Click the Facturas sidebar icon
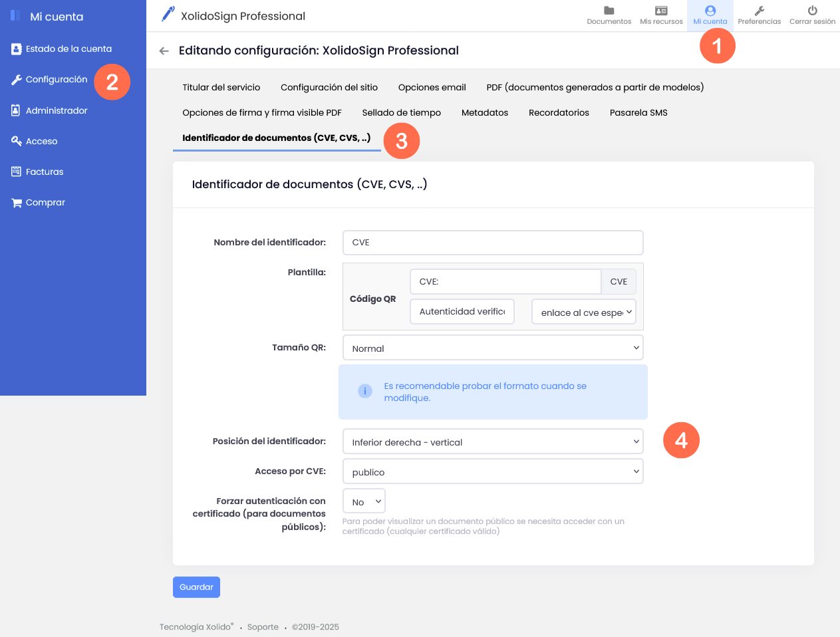 tap(17, 172)
